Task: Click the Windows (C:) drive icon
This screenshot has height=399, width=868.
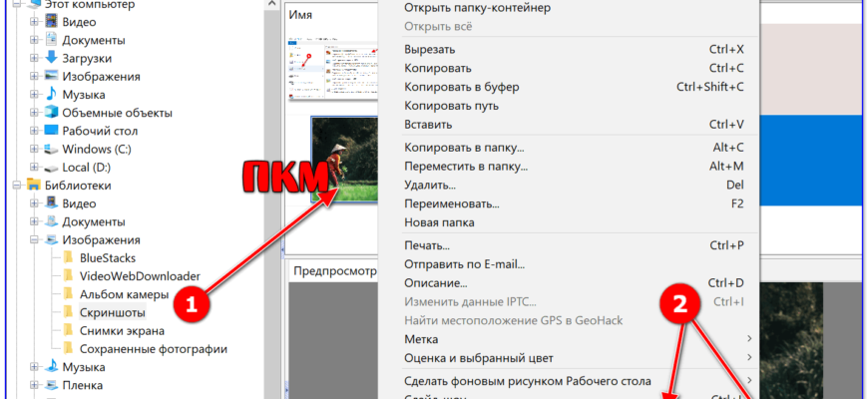Action: click(51, 149)
